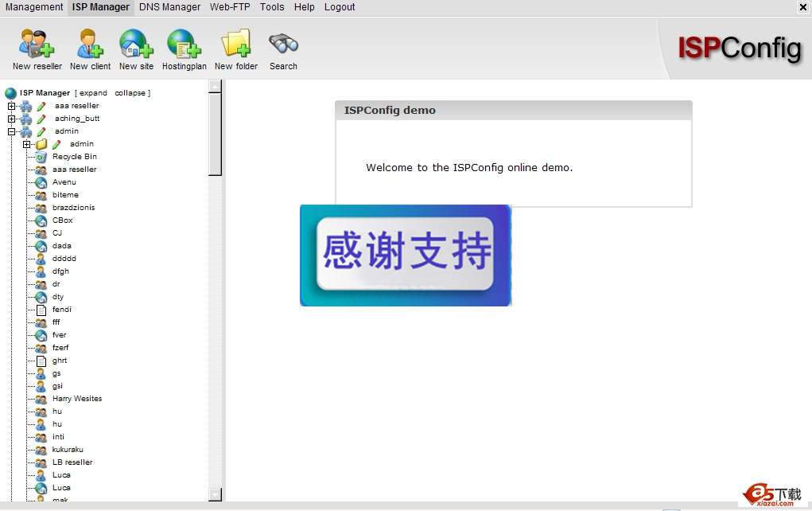Select the brazdzionis tree entry

(73, 208)
